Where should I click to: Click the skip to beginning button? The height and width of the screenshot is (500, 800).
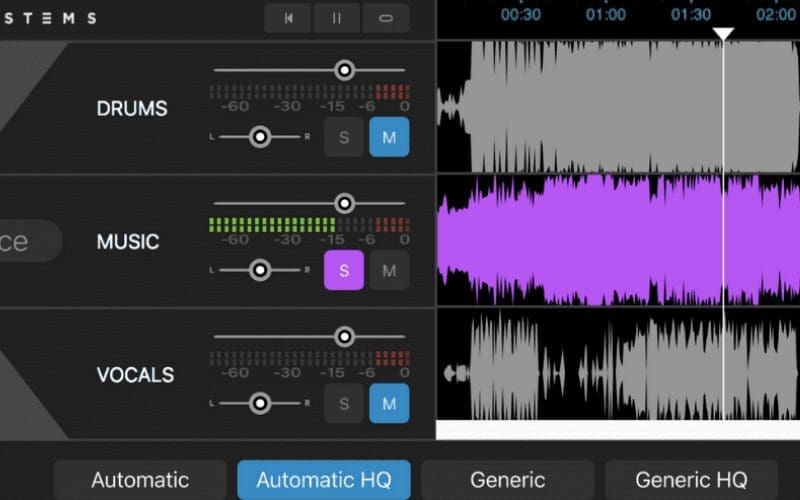point(288,18)
